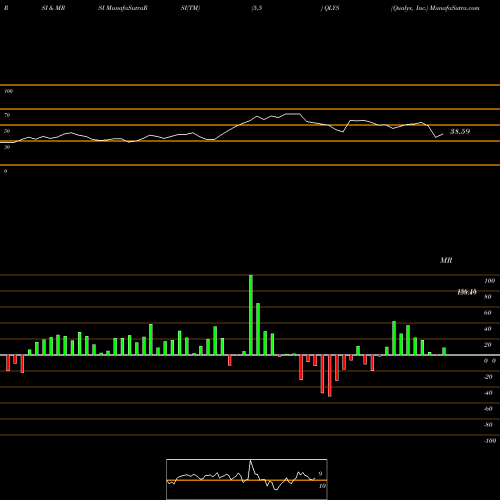This screenshot has width=500, height=500.
Task: Click the MR panel title label
Action: click(x=446, y=260)
